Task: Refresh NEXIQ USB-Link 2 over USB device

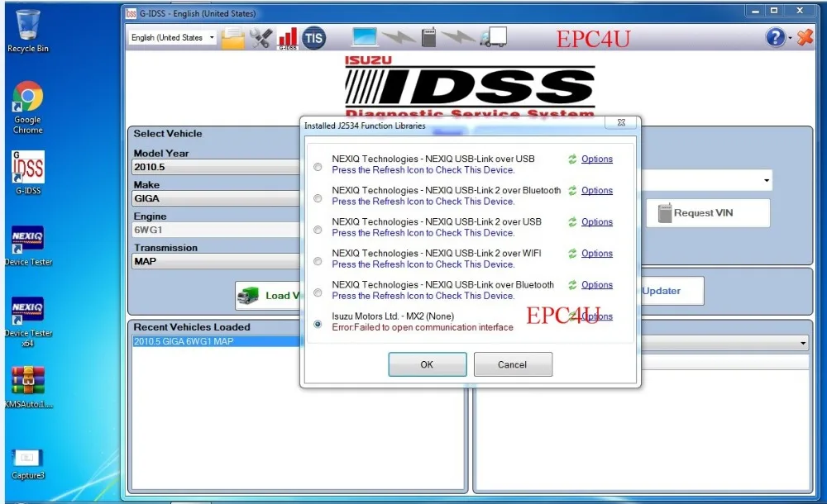Action: (x=572, y=222)
